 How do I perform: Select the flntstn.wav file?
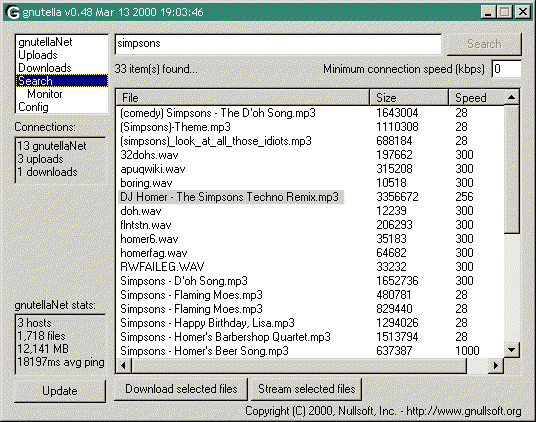pyautogui.click(x=146, y=225)
